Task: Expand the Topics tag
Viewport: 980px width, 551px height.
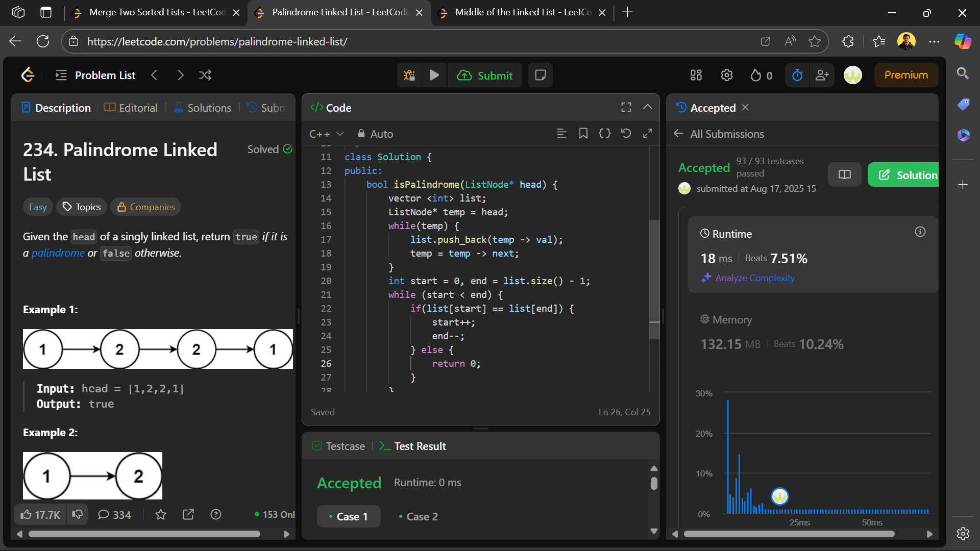Action: (x=82, y=207)
